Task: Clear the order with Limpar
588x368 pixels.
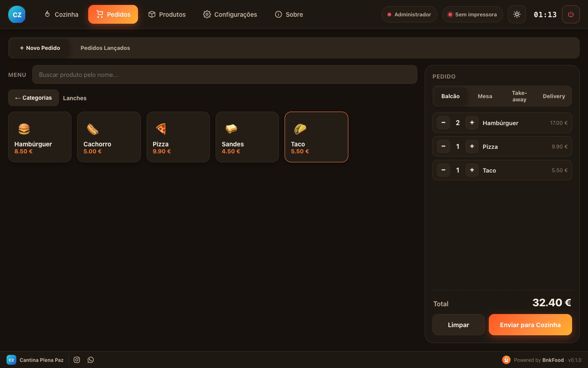Action: (x=459, y=325)
